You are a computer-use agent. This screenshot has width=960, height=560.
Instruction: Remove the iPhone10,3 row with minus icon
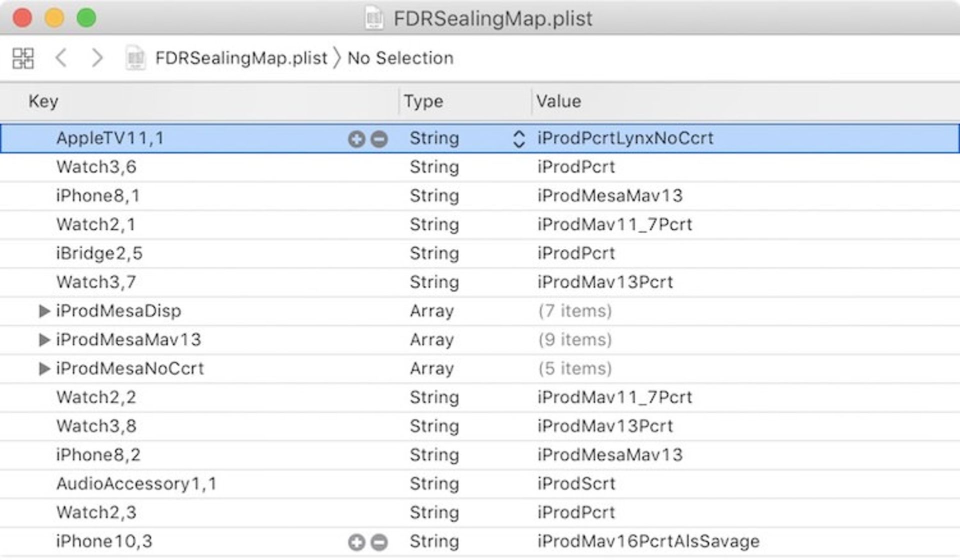tap(379, 542)
